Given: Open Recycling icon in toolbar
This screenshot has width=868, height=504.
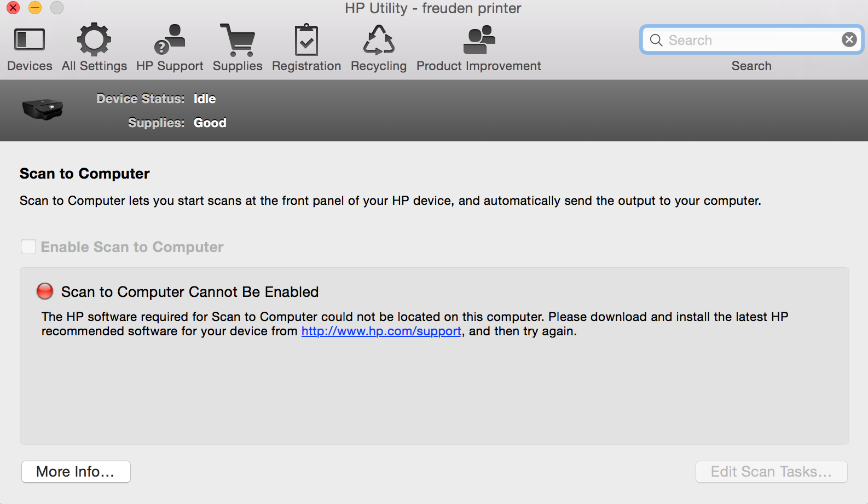Looking at the screenshot, I should (x=379, y=40).
